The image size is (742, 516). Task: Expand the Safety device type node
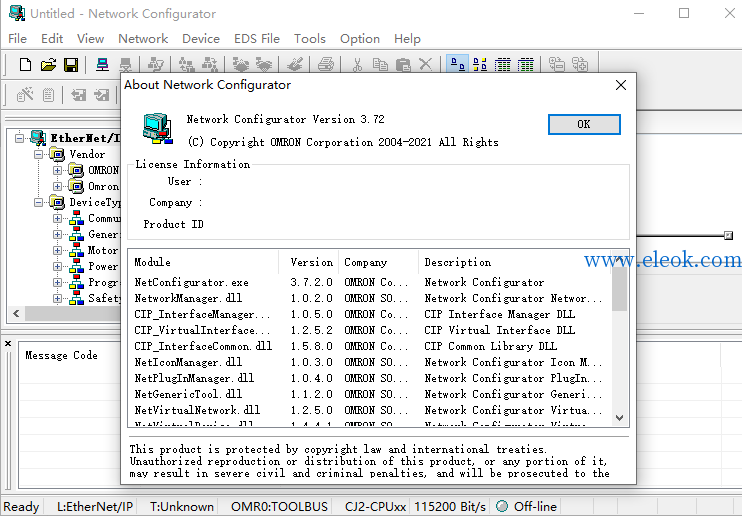57,298
